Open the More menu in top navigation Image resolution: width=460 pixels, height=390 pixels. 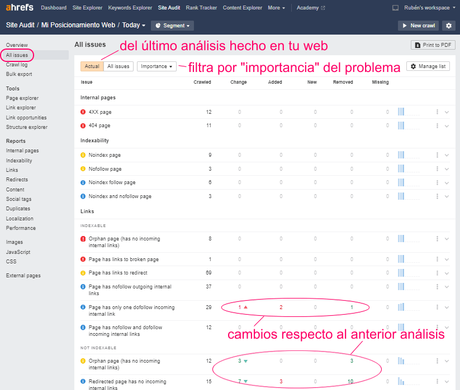coord(276,8)
